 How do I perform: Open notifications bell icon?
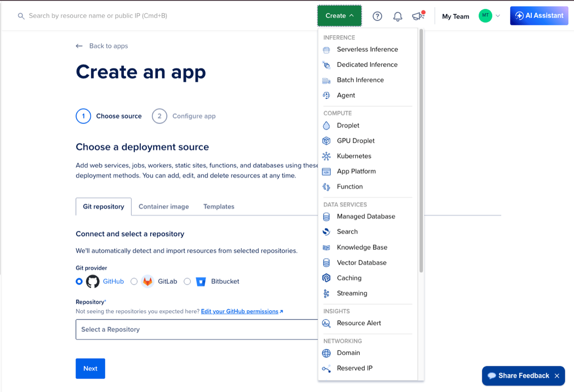point(397,16)
